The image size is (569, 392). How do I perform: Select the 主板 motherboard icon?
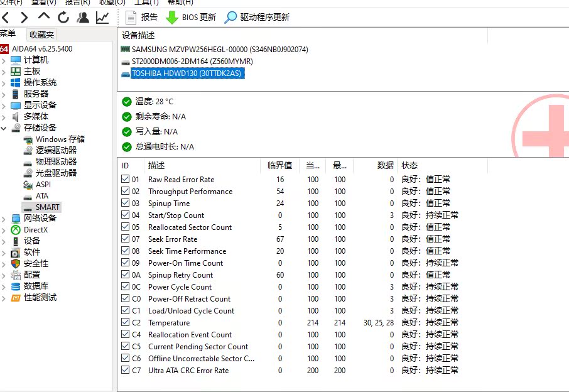(16, 71)
